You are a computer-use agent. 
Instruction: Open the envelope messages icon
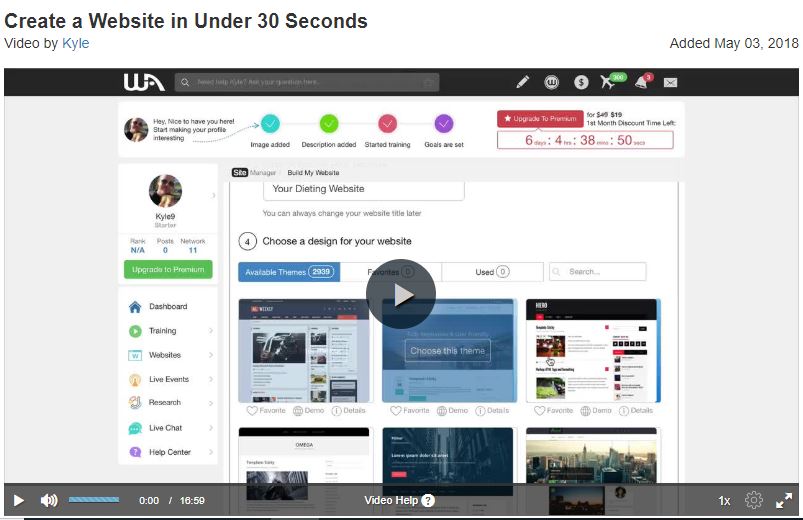(x=670, y=82)
